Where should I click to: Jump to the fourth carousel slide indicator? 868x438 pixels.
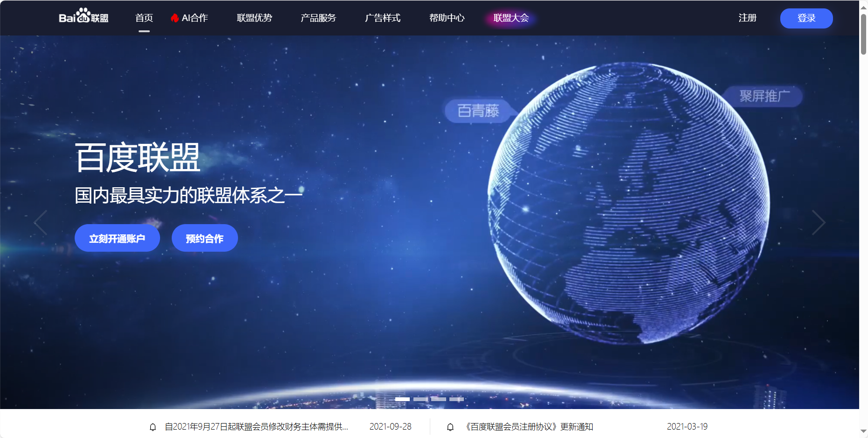[x=456, y=399]
